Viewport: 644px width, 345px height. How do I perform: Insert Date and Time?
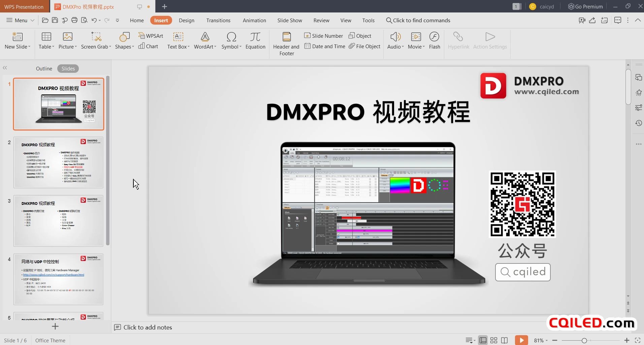click(325, 46)
